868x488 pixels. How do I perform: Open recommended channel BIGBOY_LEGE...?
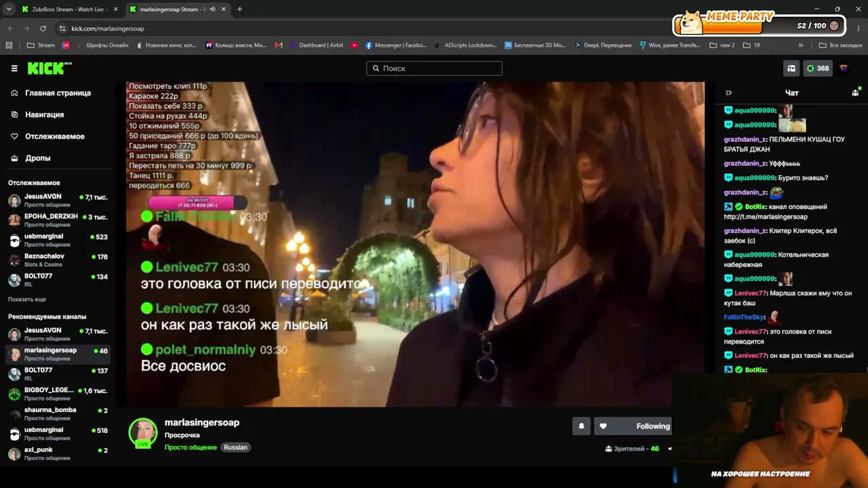point(58,394)
